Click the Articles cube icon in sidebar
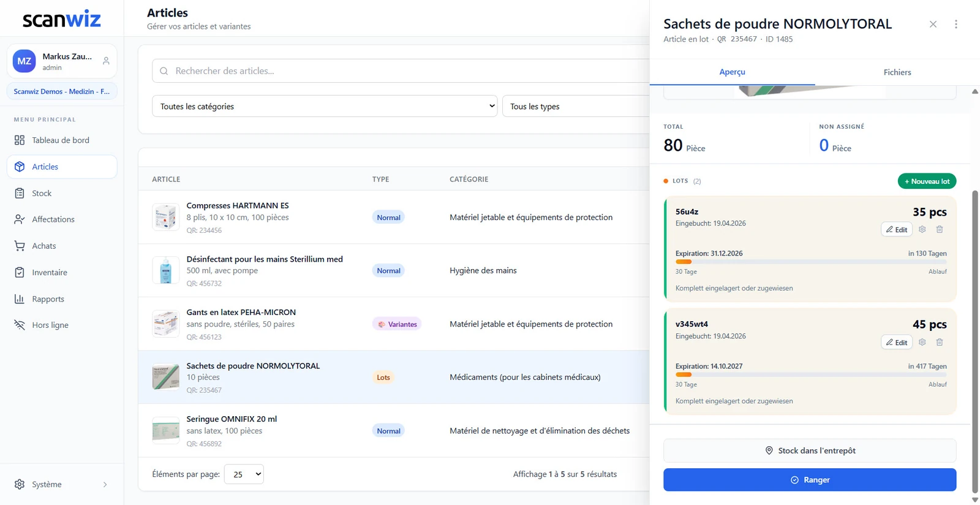 point(20,167)
